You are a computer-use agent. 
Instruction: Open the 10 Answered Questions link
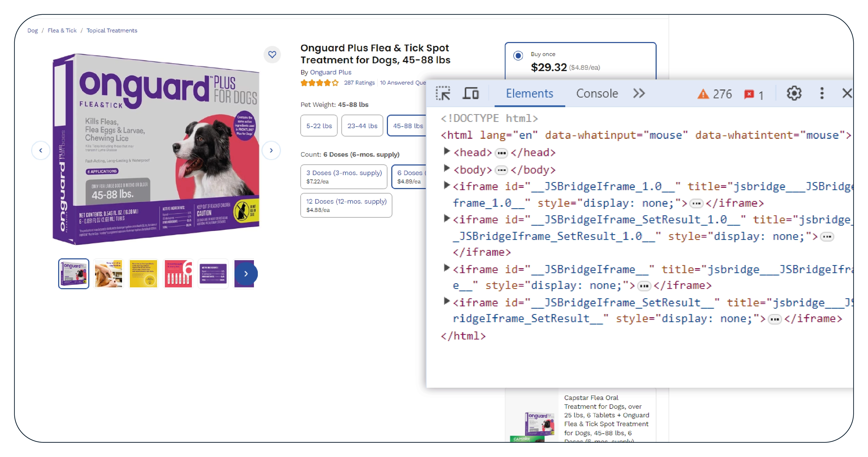[403, 83]
